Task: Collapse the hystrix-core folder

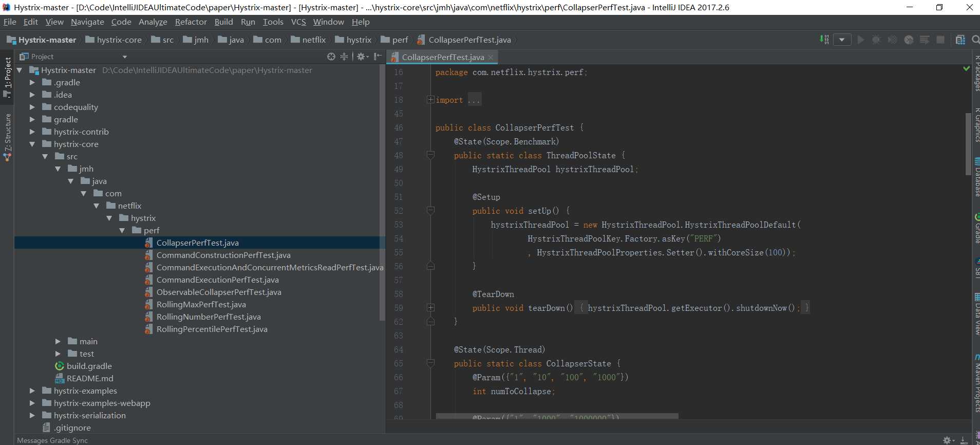Action: click(32, 144)
